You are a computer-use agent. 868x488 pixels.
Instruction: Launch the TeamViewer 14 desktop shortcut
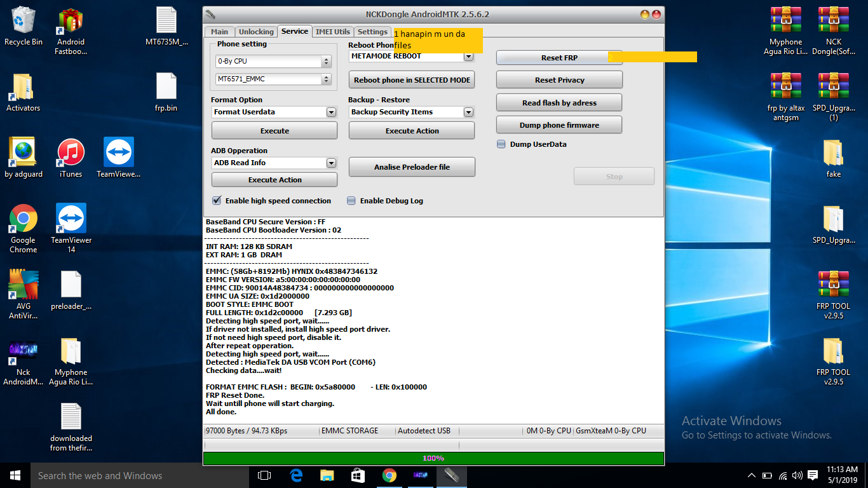(71, 227)
